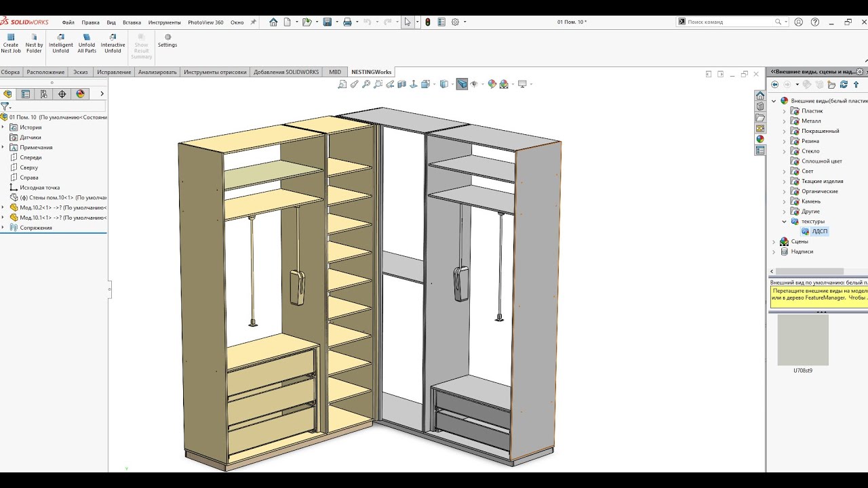The height and width of the screenshot is (488, 868).
Task: Switch to the Сборка tab
Action: click(11, 72)
